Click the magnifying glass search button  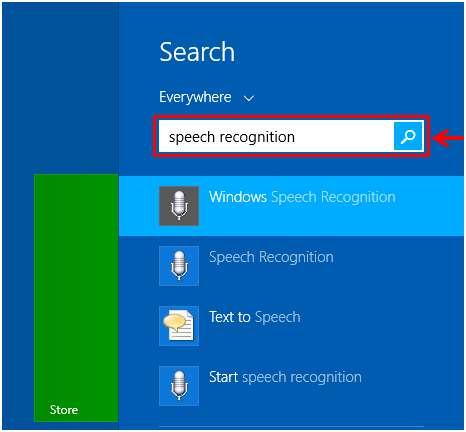pos(408,136)
